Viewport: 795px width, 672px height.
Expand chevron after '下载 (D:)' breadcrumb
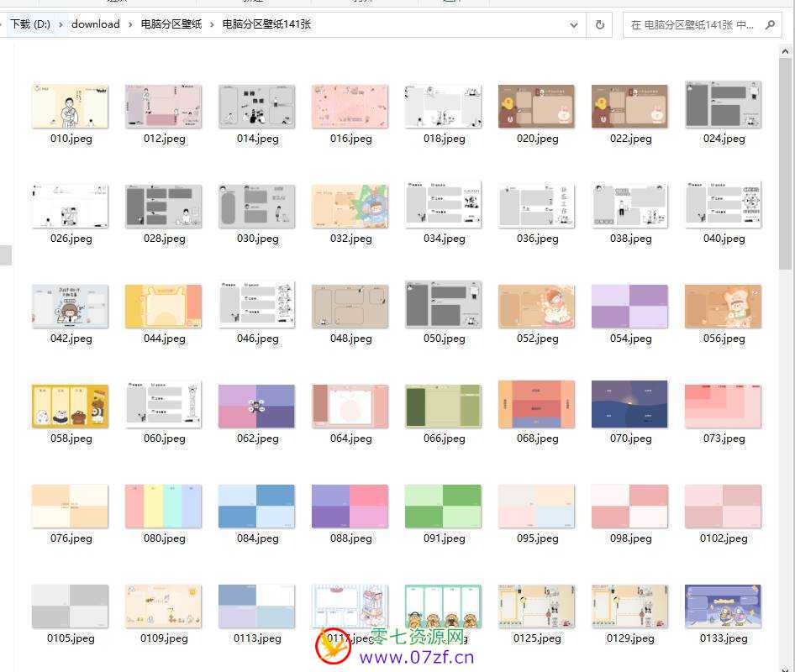click(x=61, y=25)
